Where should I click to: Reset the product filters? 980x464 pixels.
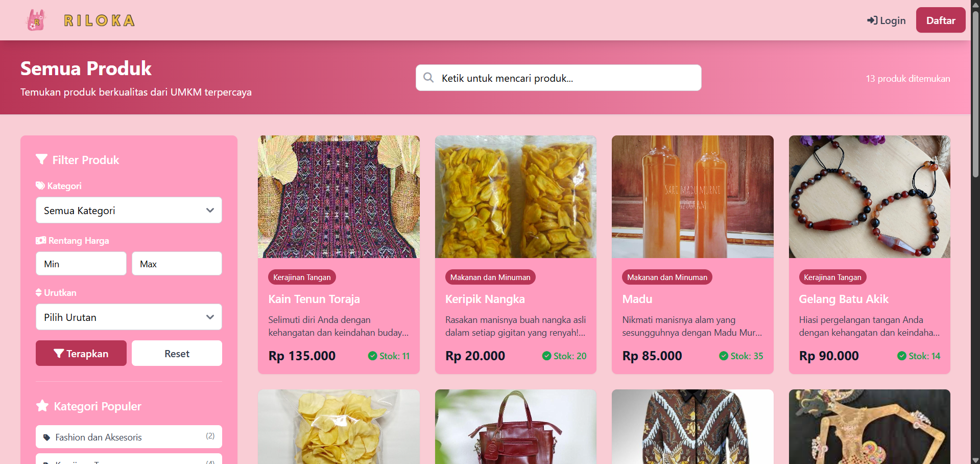point(177,353)
